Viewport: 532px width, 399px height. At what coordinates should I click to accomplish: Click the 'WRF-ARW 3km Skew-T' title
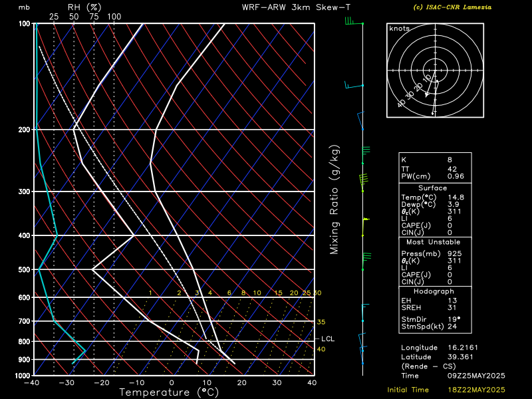tap(296, 7)
